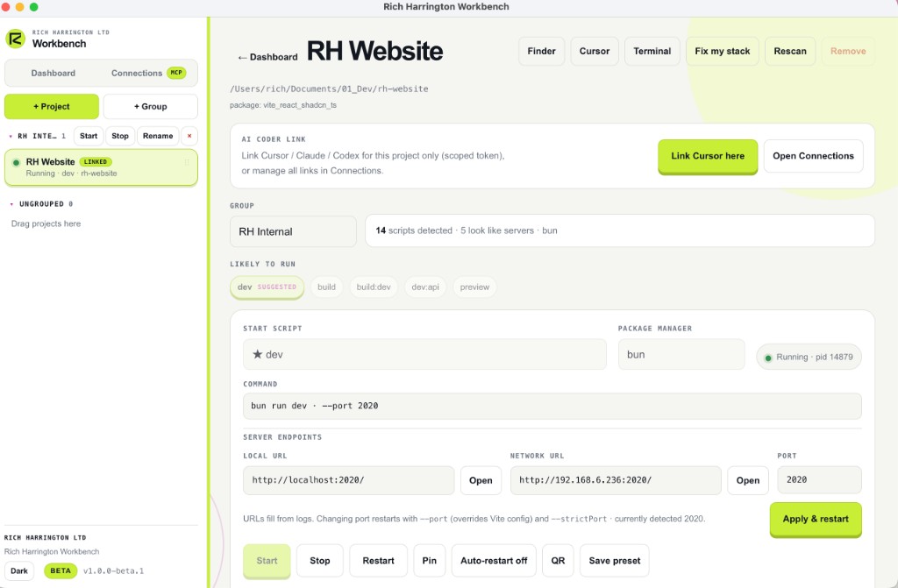The image size is (898, 588).
Task: Select the RH Website project card
Action: (x=102, y=167)
